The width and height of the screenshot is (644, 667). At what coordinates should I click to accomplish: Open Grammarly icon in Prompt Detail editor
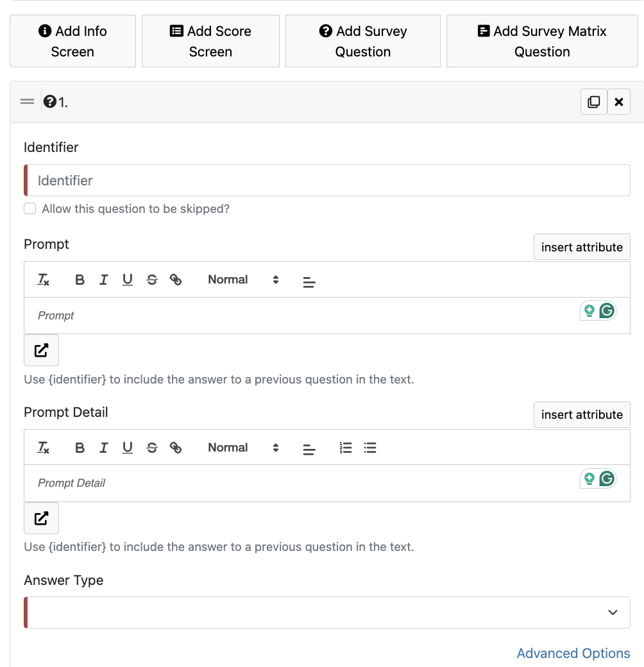607,479
